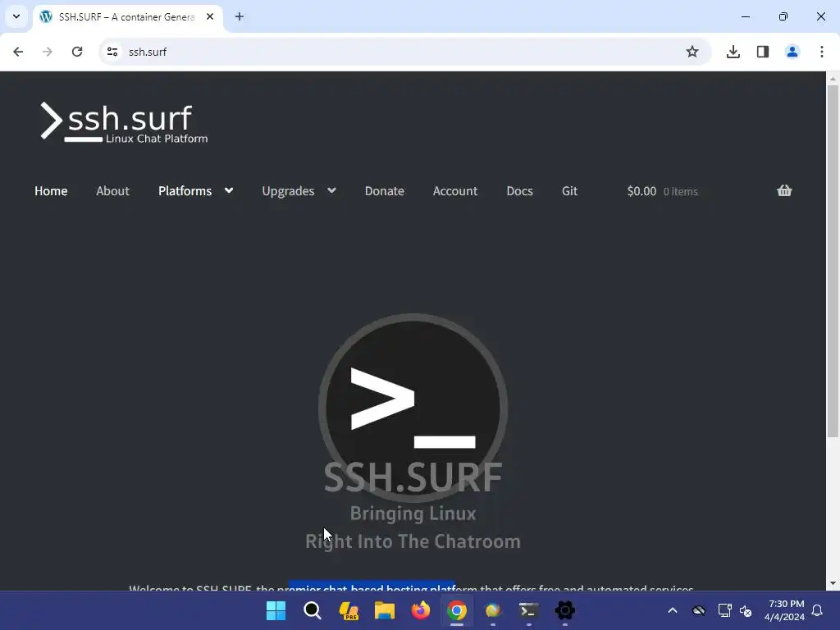Screen dimensions: 840x630
Task: Open the notifications bell
Action: pyautogui.click(x=818, y=610)
